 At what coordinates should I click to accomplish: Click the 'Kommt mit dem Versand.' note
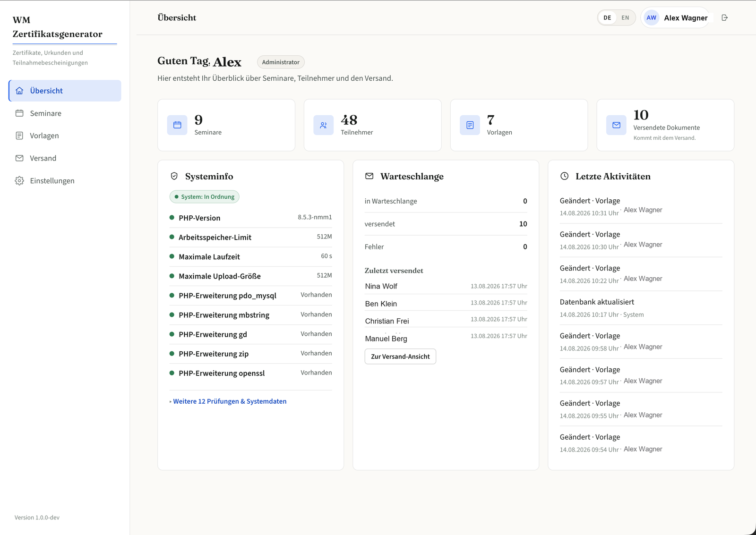[664, 138]
